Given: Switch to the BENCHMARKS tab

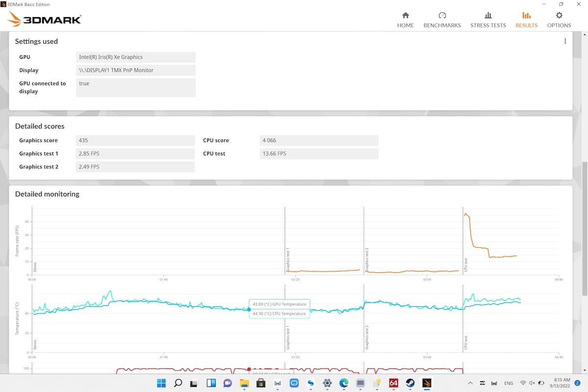Looking at the screenshot, I should click(442, 20).
